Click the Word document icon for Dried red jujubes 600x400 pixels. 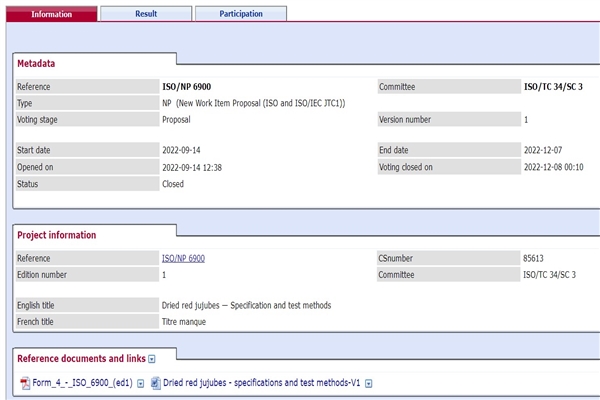pyautogui.click(x=156, y=382)
